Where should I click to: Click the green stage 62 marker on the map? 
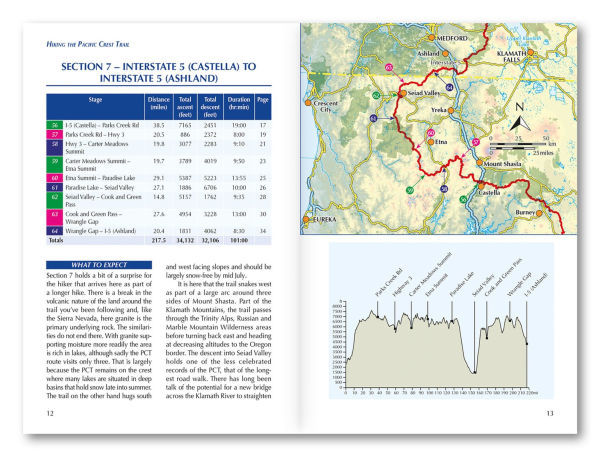pyautogui.click(x=377, y=95)
